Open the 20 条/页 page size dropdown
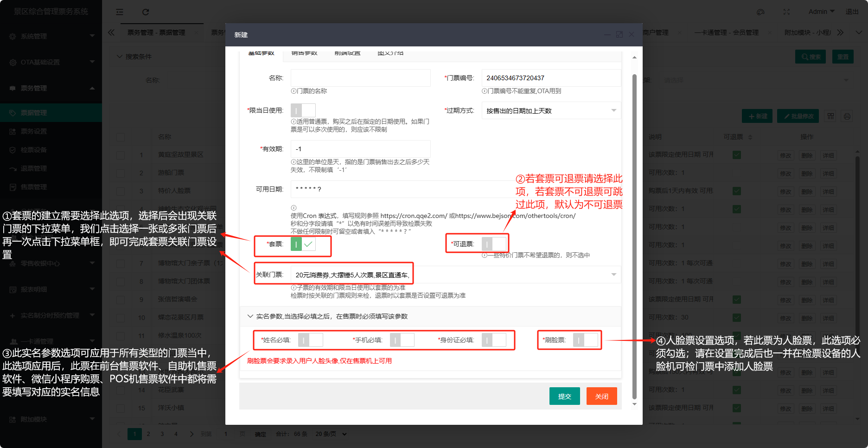This screenshot has width=868, height=448. 332,434
